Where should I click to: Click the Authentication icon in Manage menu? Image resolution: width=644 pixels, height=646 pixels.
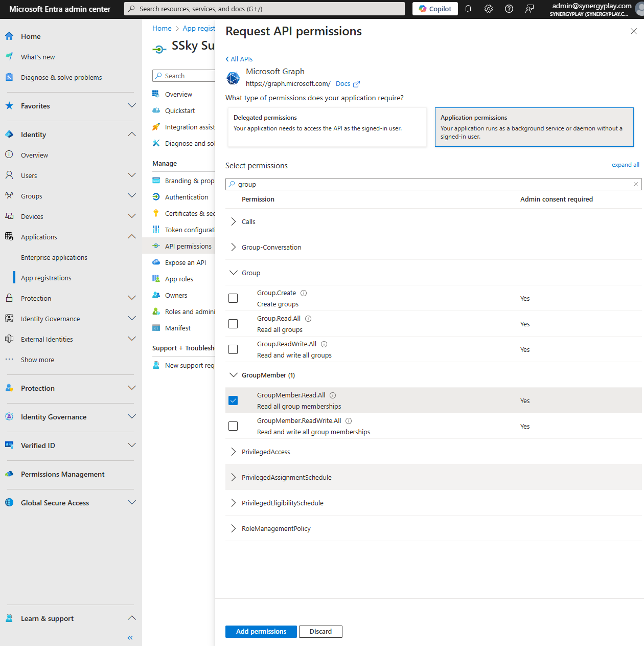coord(156,197)
